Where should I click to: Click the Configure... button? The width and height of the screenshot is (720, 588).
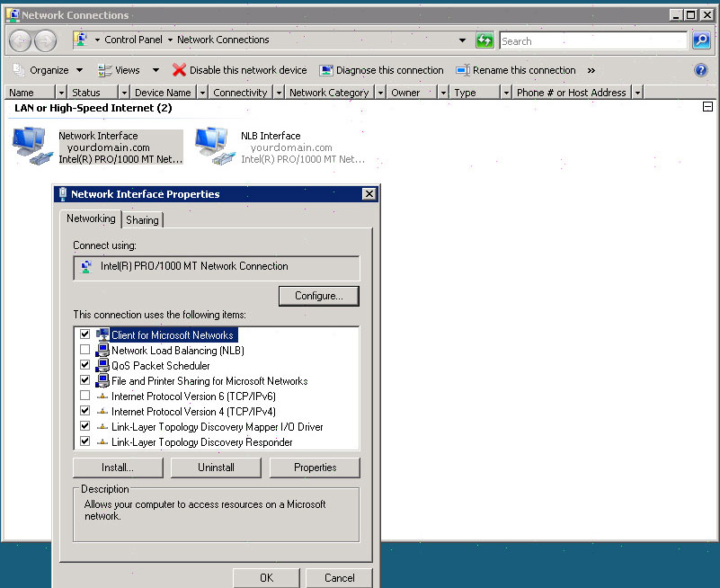pos(319,296)
